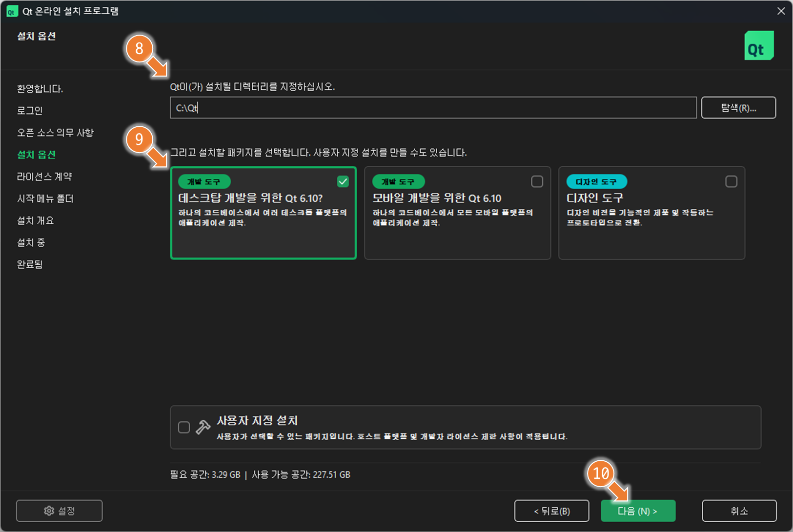Viewport: 793px width, 532px height.
Task: Select the 설치 개요 sidebar step
Action: [x=35, y=220]
